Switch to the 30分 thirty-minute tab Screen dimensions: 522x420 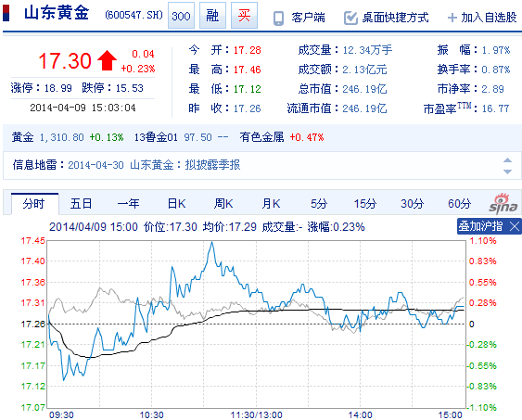point(413,204)
